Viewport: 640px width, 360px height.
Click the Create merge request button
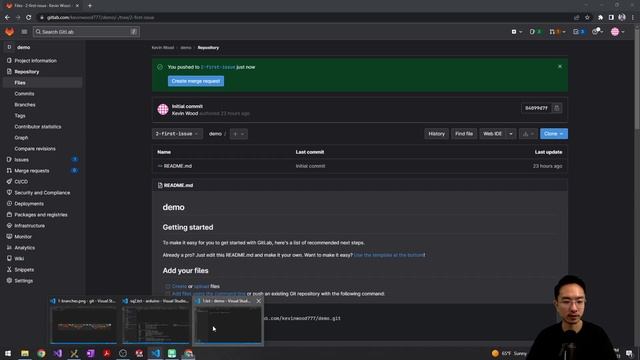[x=196, y=81]
